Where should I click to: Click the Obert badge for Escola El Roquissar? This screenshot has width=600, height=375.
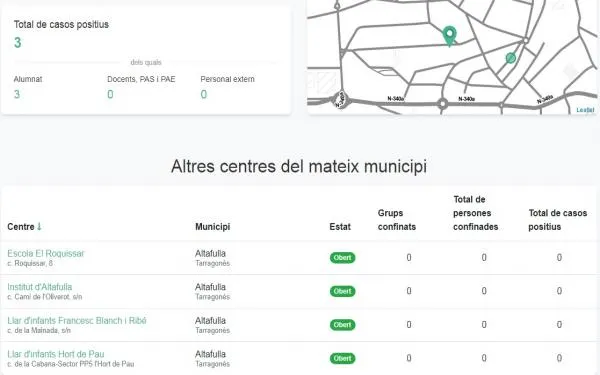click(342, 258)
